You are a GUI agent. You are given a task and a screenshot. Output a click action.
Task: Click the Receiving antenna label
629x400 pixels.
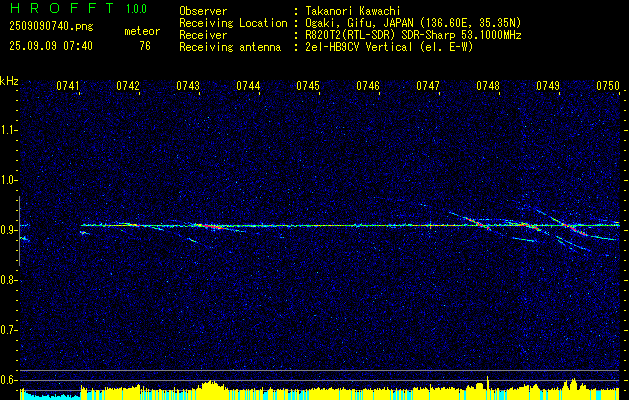(230, 47)
